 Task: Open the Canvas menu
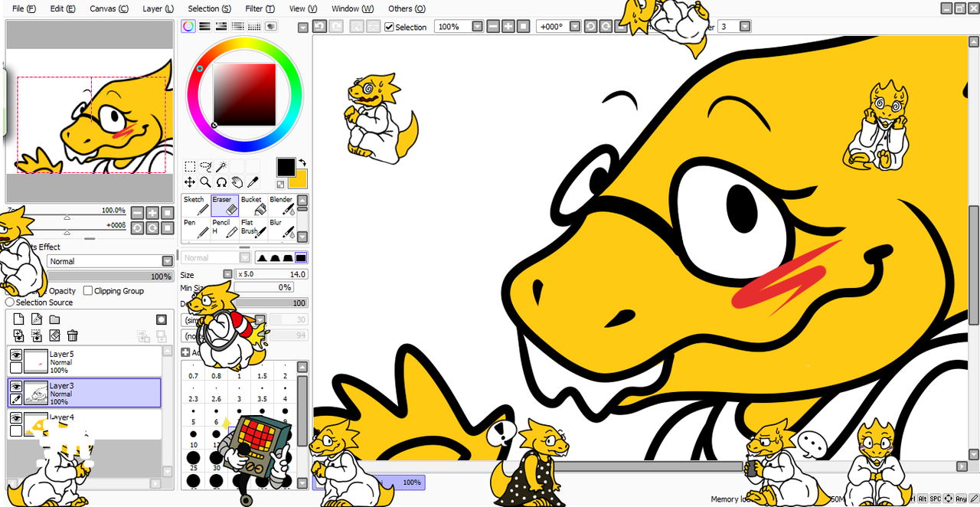pos(109,8)
